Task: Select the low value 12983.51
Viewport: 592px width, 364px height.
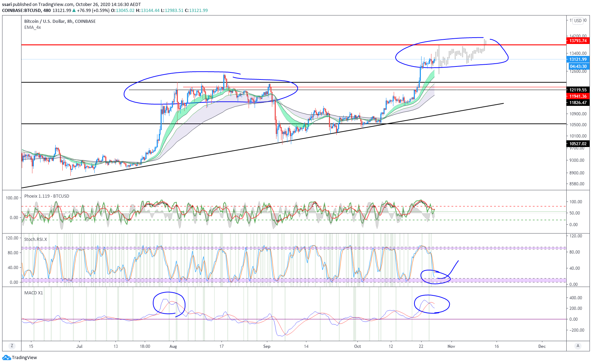Action: point(174,11)
